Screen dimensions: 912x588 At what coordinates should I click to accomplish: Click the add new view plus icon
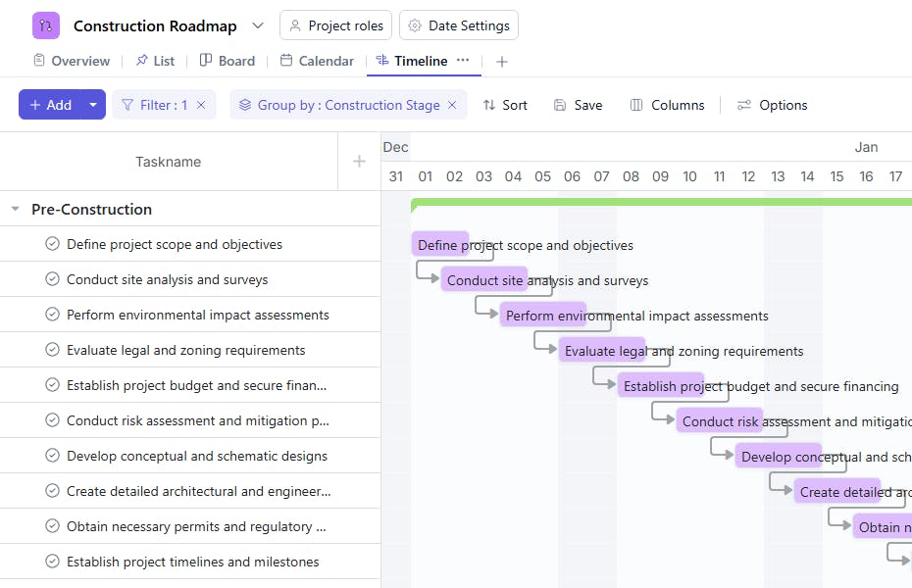[x=502, y=62]
